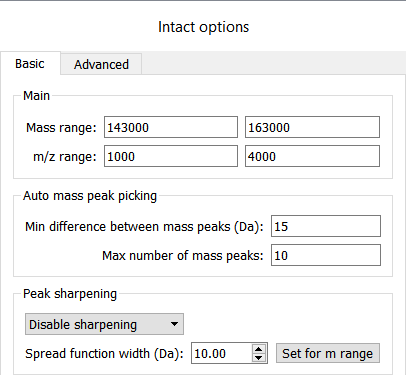Click the m/z range lower field 1000
This screenshot has width=406, height=375.
point(171,156)
